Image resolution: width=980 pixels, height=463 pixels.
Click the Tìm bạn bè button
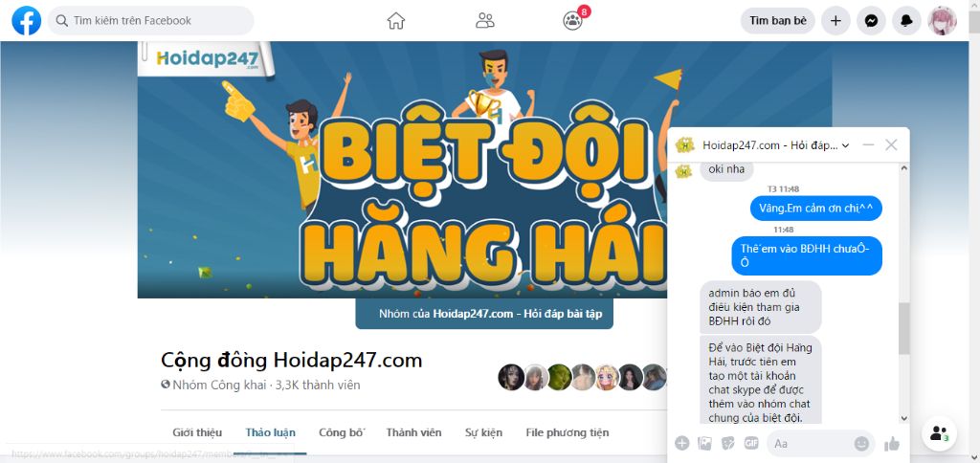(x=777, y=21)
